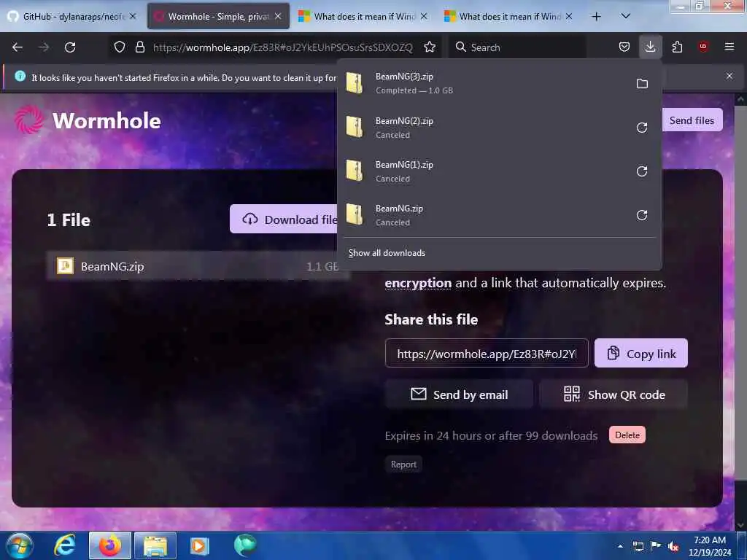This screenshot has width=747, height=560.
Task: Open Action Center flag icon
Action: pos(656,546)
